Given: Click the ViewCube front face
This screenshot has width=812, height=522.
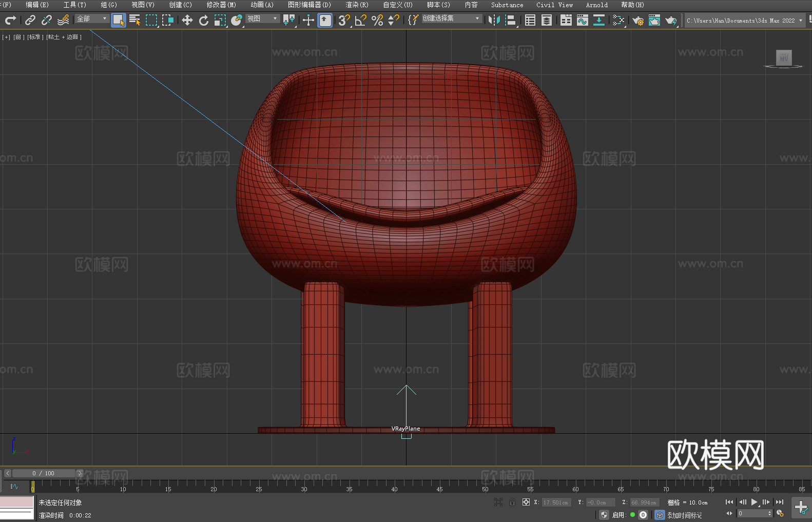Looking at the screenshot, I should click(784, 57).
